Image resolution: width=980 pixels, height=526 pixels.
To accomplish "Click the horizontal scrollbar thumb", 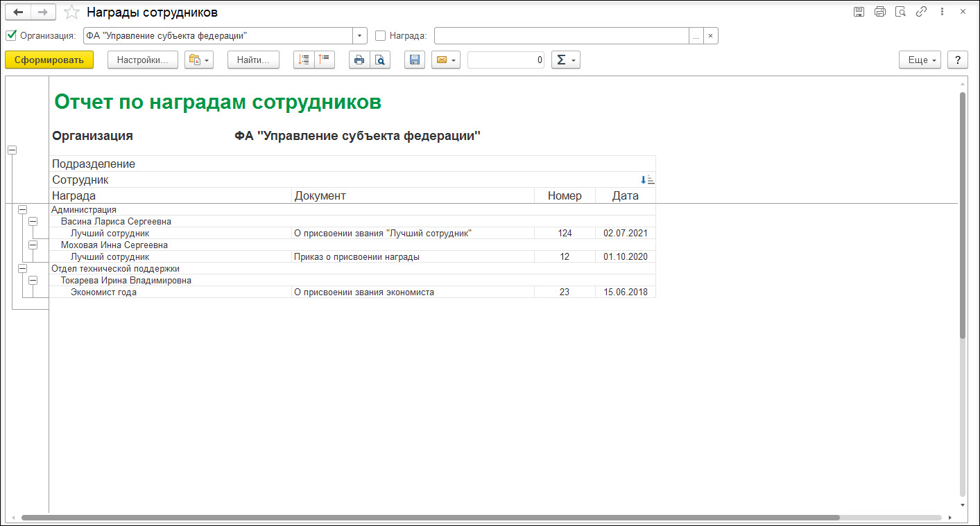I will tap(430, 518).
